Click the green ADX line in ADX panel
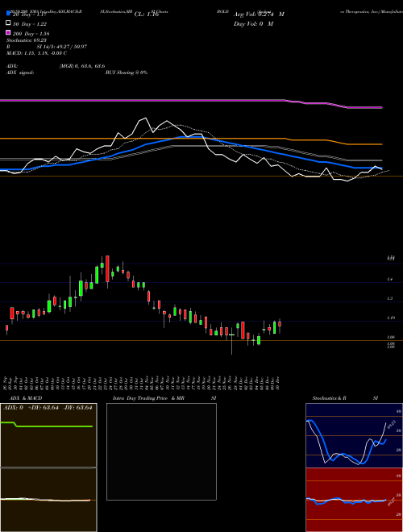Screen dimensions: 403x532 [x=47, y=426]
